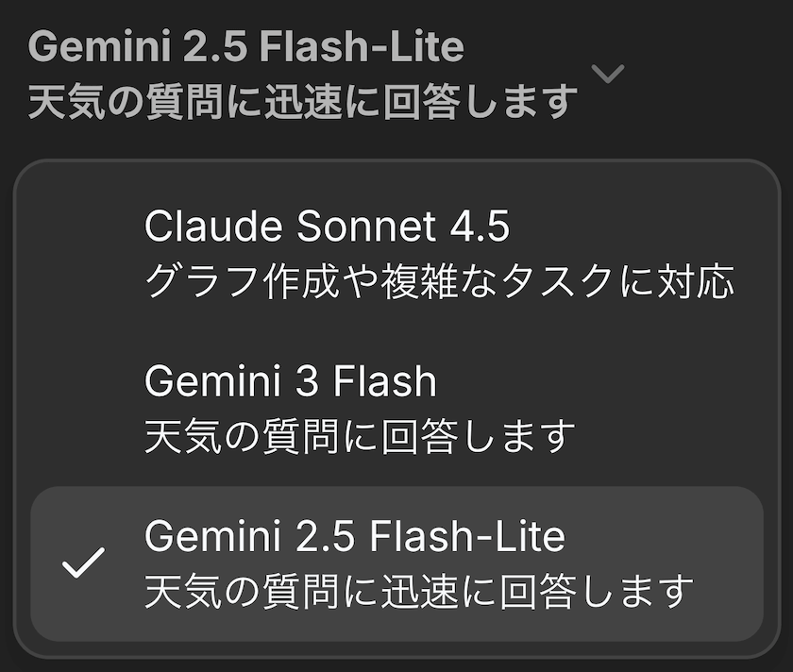Click the header subtitle 天気の質問に迅速に回答します

pyautogui.click(x=302, y=100)
